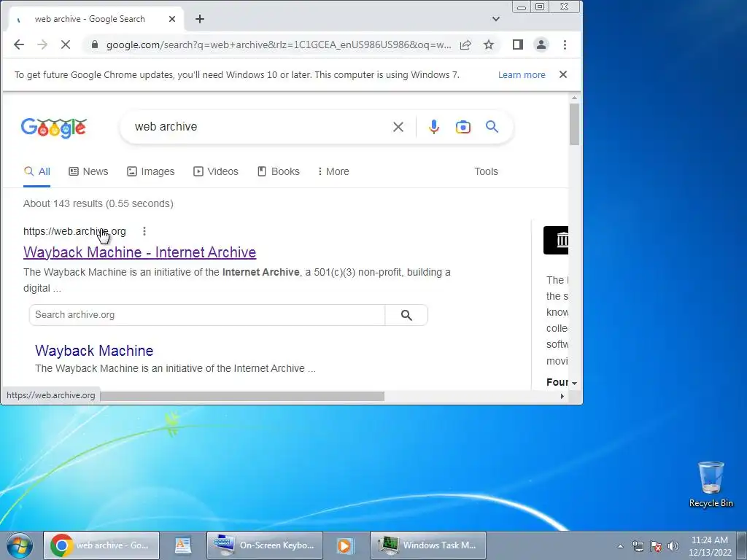Switch to the Images tab

[151, 171]
